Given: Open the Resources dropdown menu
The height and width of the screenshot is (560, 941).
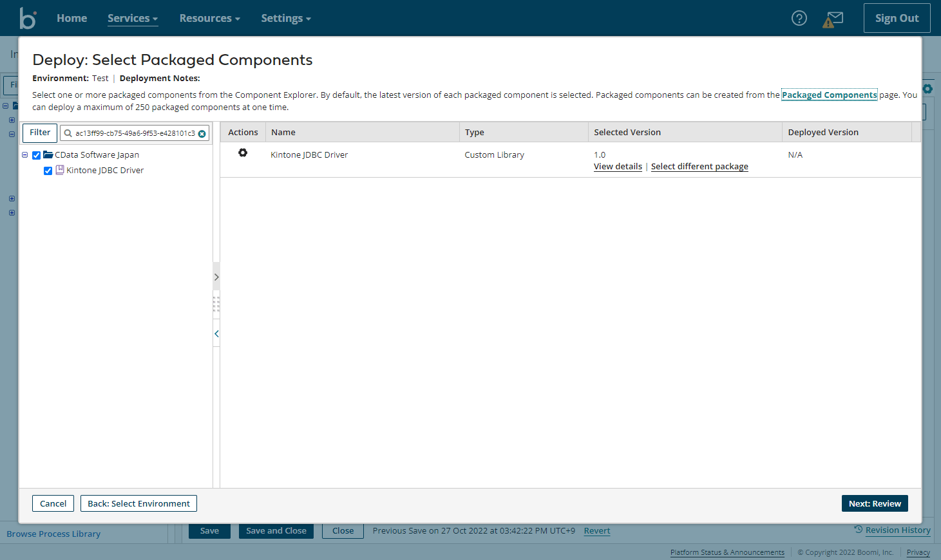Looking at the screenshot, I should [210, 18].
